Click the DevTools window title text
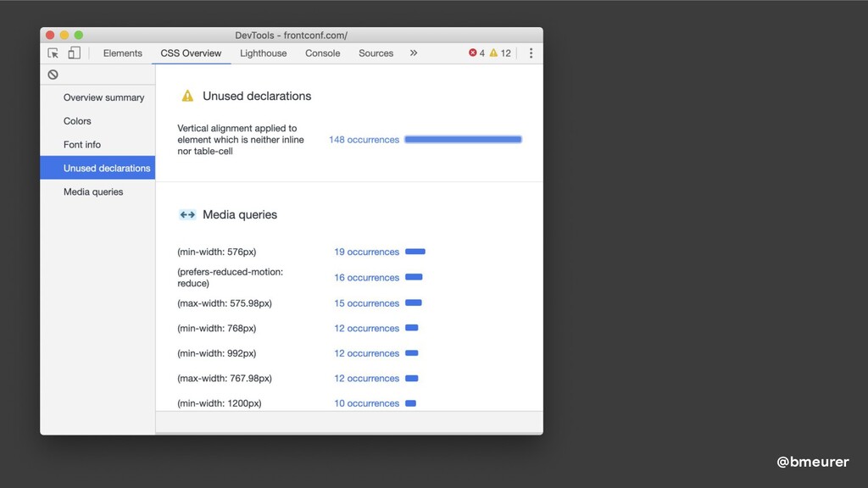The width and height of the screenshot is (868, 488). point(292,36)
